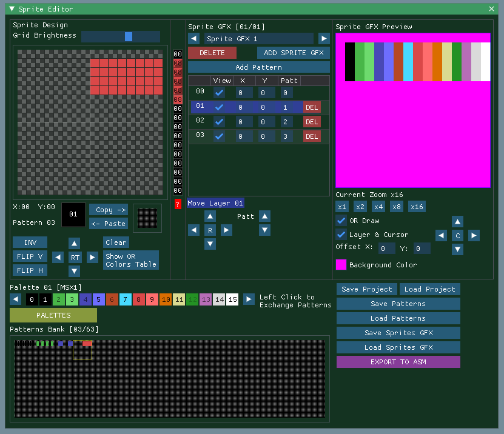This screenshot has width=504, height=434.
Task: Click the RT rotate pattern icon
Action: [x=75, y=256]
